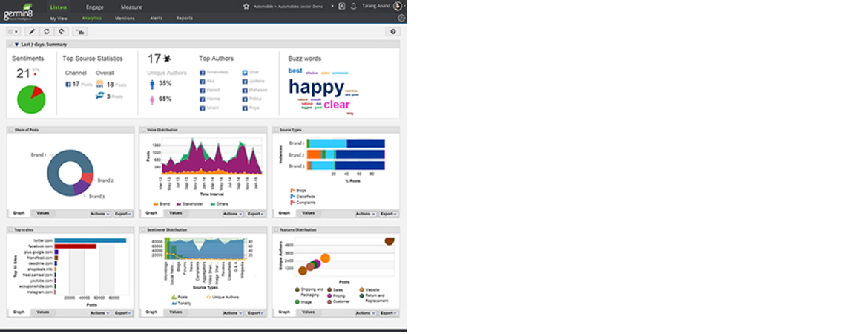This screenshot has width=868, height=334.
Task: Click the favorite star icon in header
Action: point(246,6)
